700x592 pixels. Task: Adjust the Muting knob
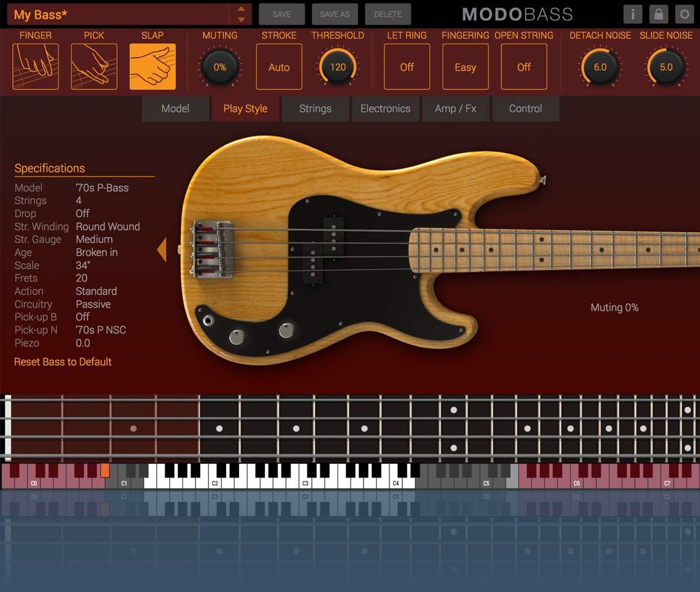click(220, 67)
